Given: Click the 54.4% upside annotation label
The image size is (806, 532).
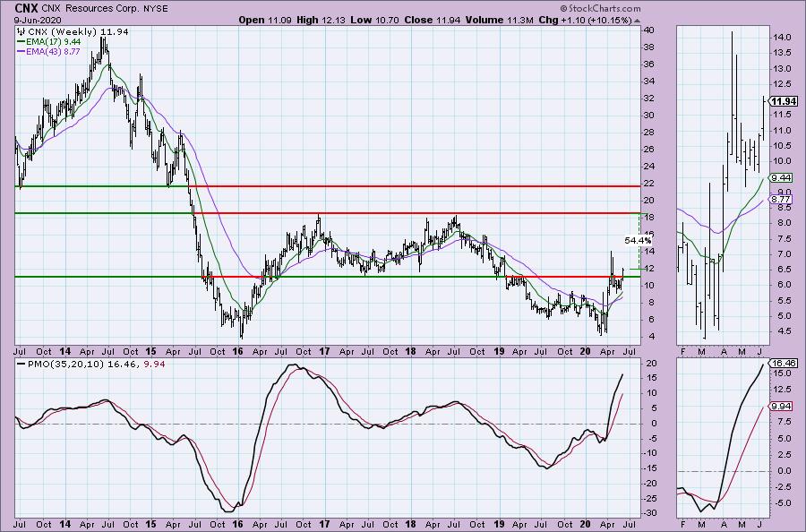Looking at the screenshot, I should point(639,240).
